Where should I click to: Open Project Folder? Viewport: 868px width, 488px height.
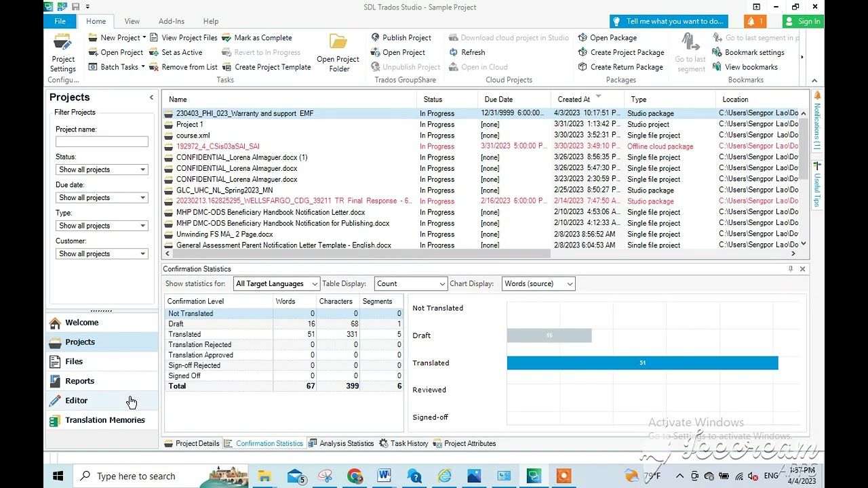(338, 53)
